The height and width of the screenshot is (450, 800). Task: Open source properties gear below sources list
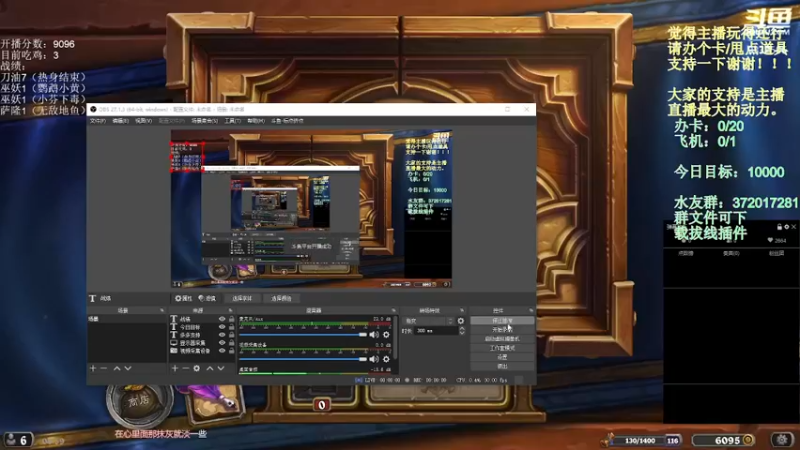click(x=196, y=368)
